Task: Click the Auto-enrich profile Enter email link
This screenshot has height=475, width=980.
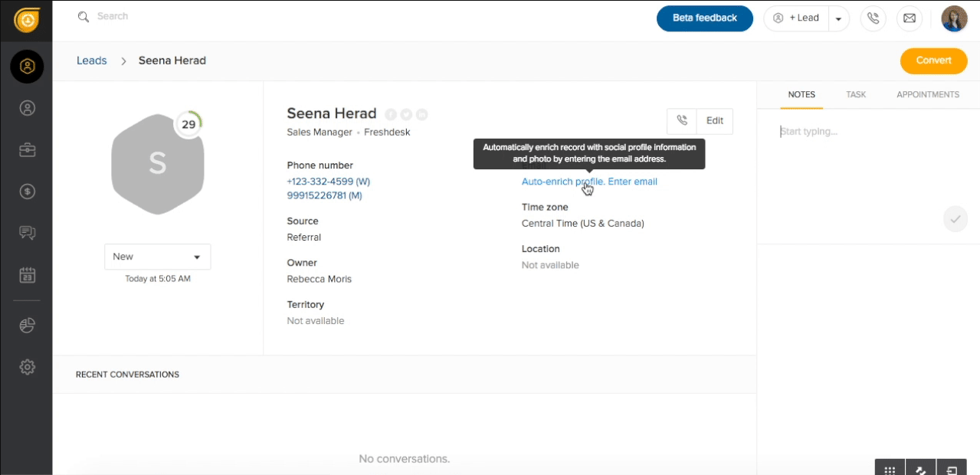Action: pyautogui.click(x=589, y=182)
